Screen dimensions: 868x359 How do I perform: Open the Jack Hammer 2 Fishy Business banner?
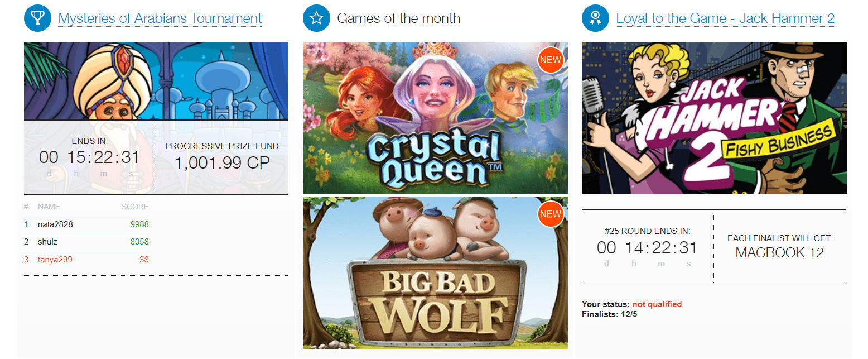click(x=714, y=118)
